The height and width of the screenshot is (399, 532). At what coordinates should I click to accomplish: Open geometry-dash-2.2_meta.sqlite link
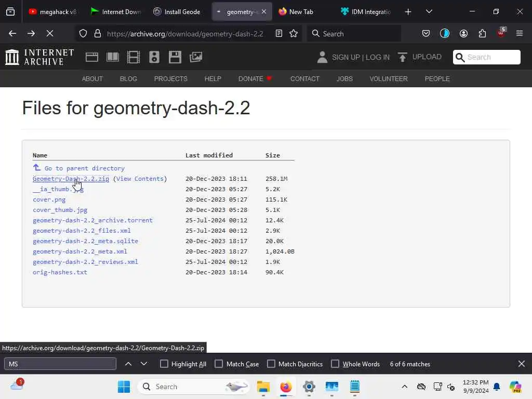[86, 241]
